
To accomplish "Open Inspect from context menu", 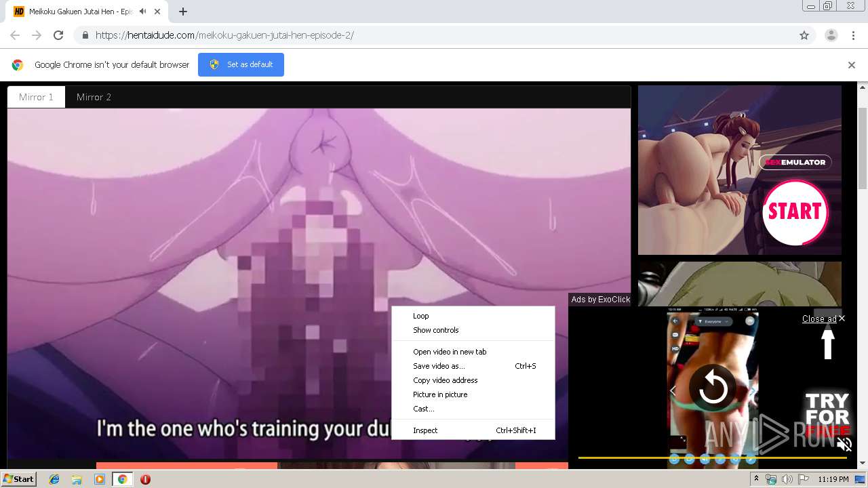I will click(473, 430).
